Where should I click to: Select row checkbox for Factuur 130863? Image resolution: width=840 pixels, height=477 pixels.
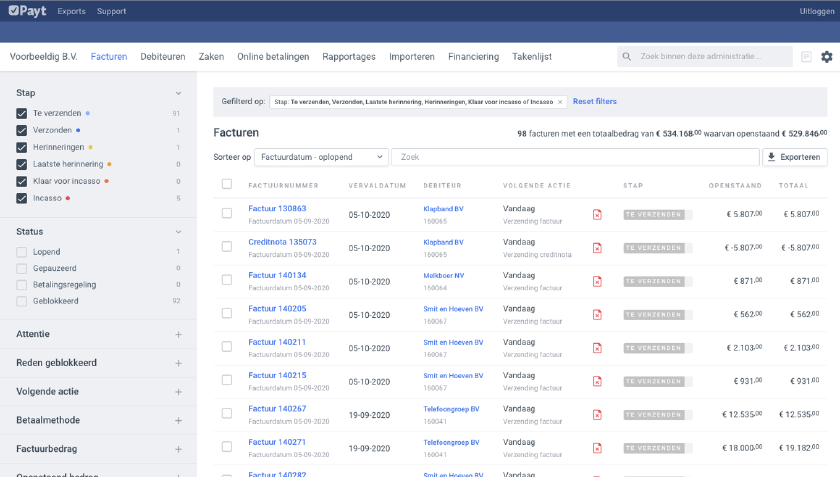pyautogui.click(x=227, y=213)
